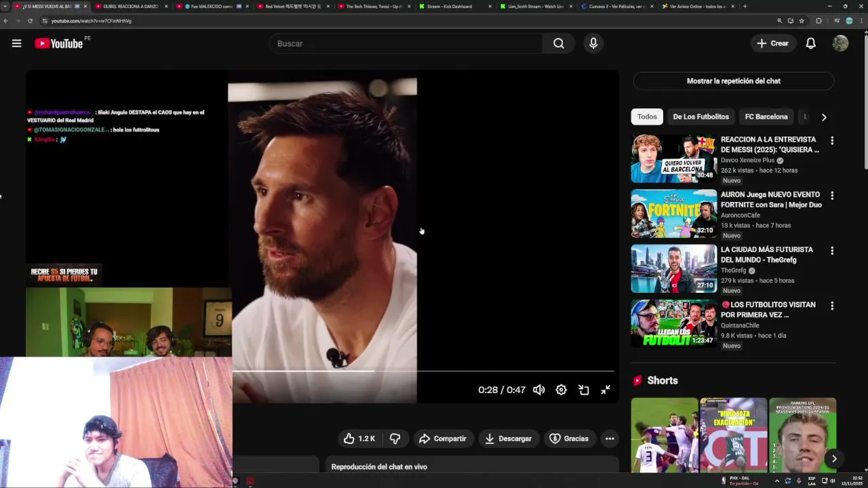This screenshot has height=488, width=868.
Task: Download the video with Descargar
Action: 509,439
